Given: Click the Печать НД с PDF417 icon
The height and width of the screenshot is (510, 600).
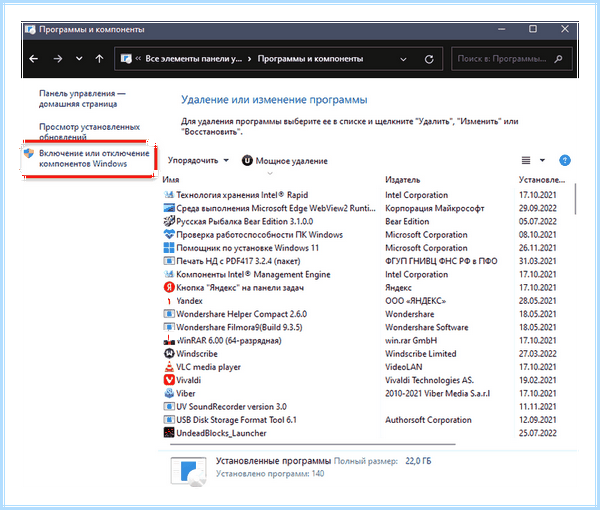Looking at the screenshot, I should tap(169, 261).
